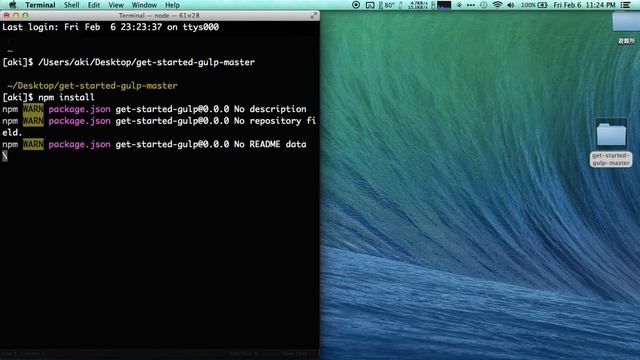Image resolution: width=640 pixels, height=360 pixels.
Task: Open the AirPlay display menu icon
Action: click(x=370, y=5)
